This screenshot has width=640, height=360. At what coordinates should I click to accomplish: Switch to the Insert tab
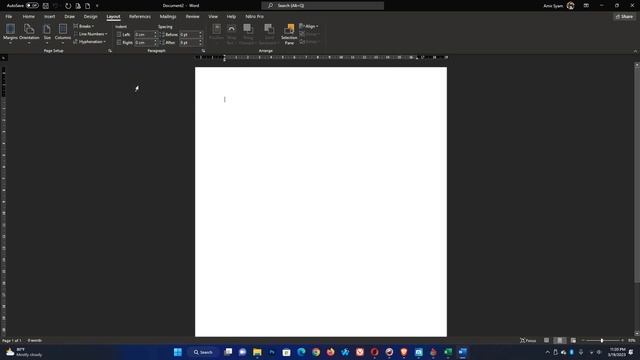(49, 16)
